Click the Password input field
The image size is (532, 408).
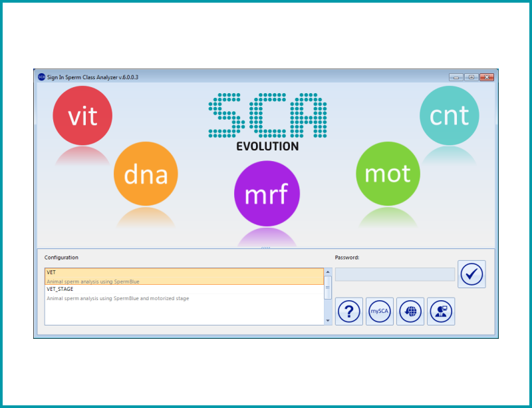click(x=395, y=274)
